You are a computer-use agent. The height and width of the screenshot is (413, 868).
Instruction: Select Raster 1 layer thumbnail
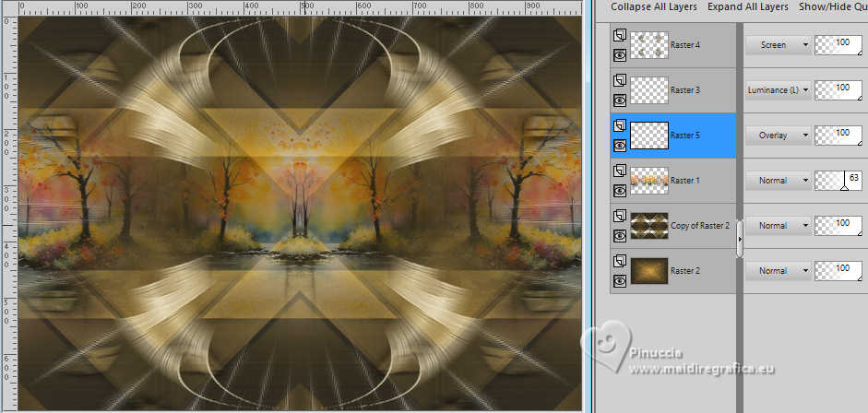tap(648, 181)
